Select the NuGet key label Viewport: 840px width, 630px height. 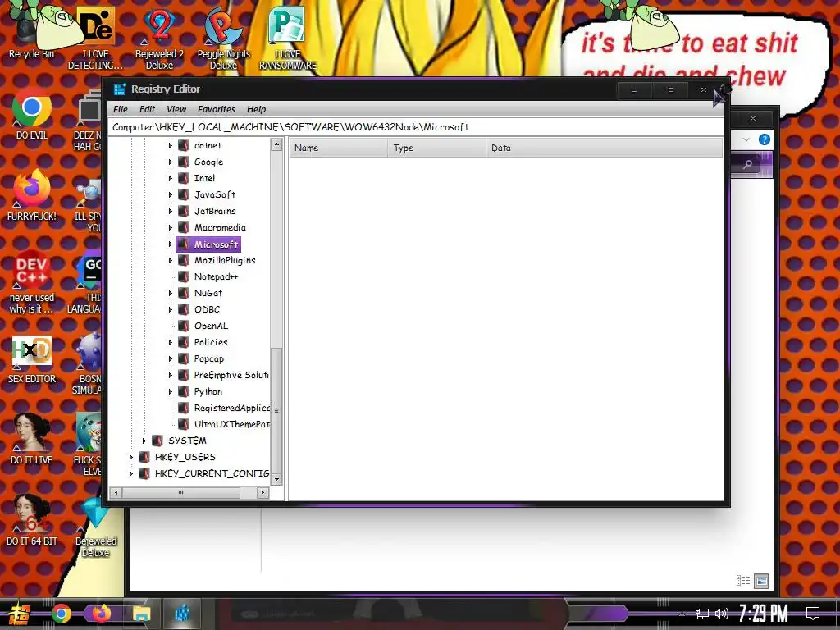pyautogui.click(x=208, y=293)
